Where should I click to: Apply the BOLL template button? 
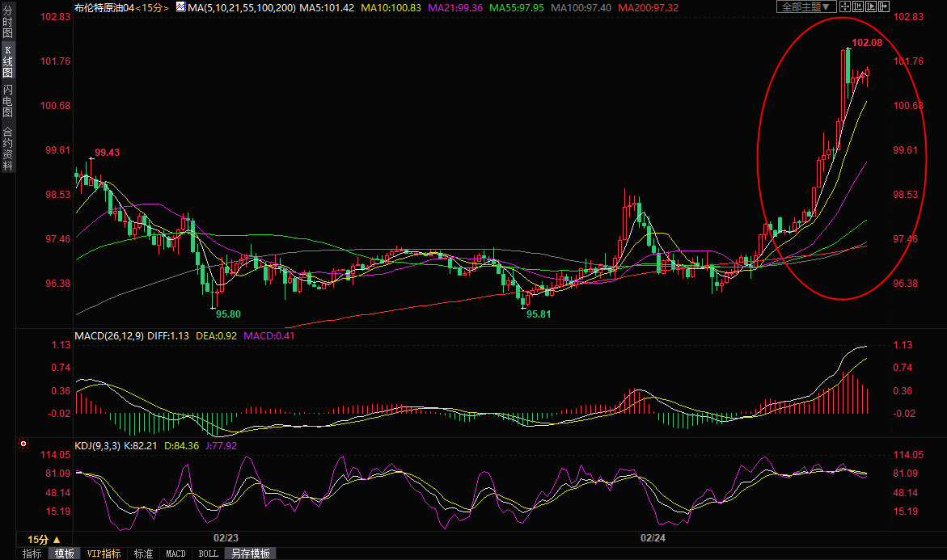(x=208, y=554)
